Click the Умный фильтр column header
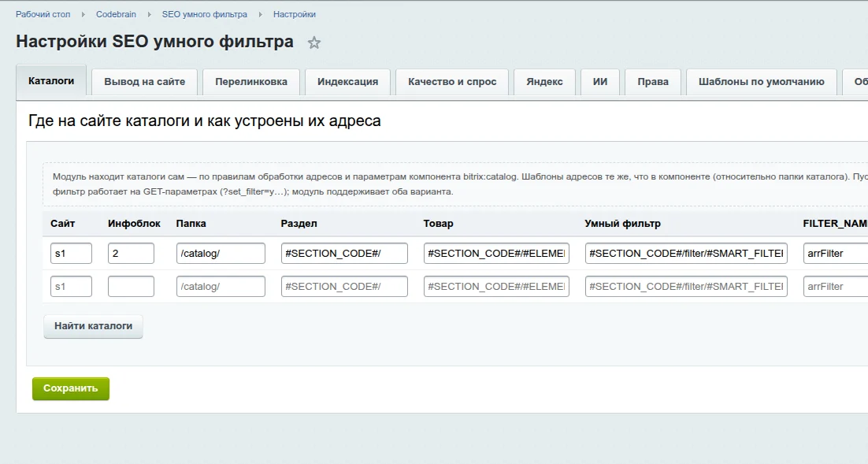Image resolution: width=868 pixels, height=464 pixels. pyautogui.click(x=623, y=224)
